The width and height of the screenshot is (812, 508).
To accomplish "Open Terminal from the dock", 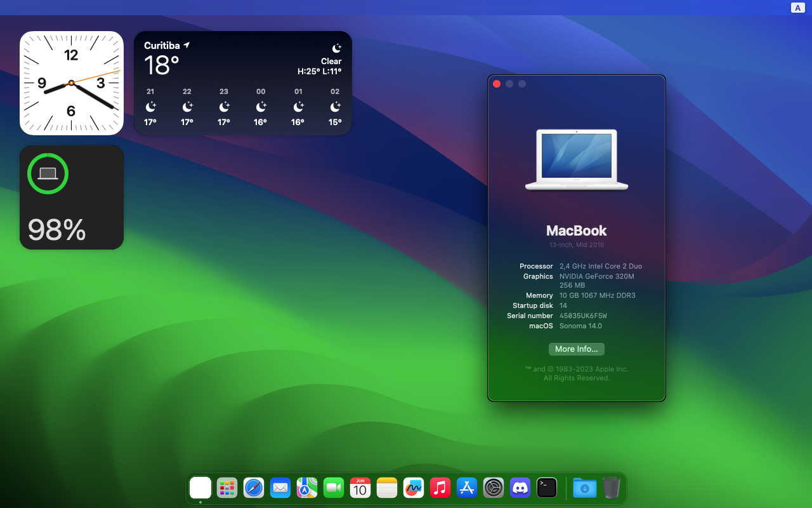I will pyautogui.click(x=547, y=488).
